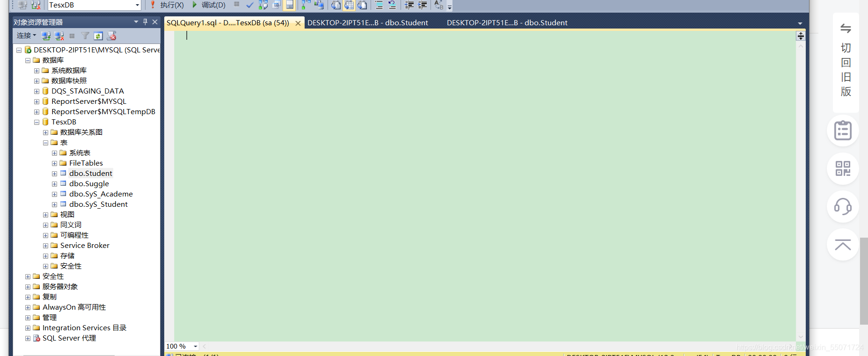Click the clipboard checklist sidebar icon
This screenshot has height=356, width=868.
[x=843, y=131]
